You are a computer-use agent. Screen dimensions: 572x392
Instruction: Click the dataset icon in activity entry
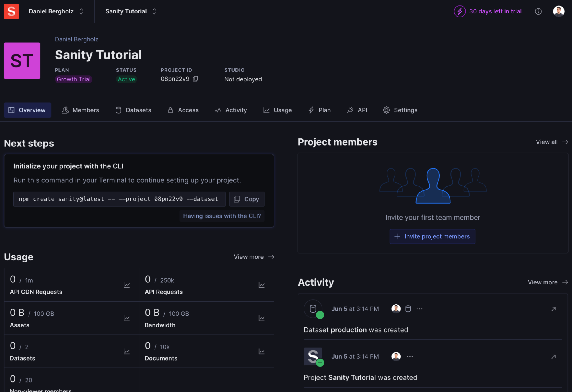click(x=408, y=309)
